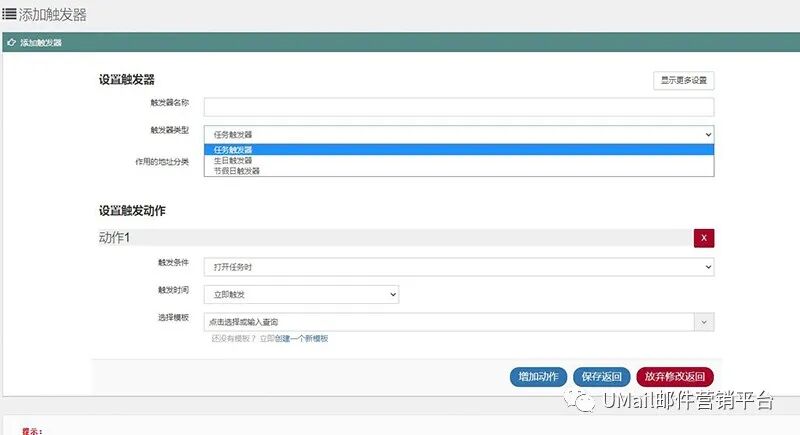
Task: Remove 动作1 with the red X button
Action: [704, 238]
